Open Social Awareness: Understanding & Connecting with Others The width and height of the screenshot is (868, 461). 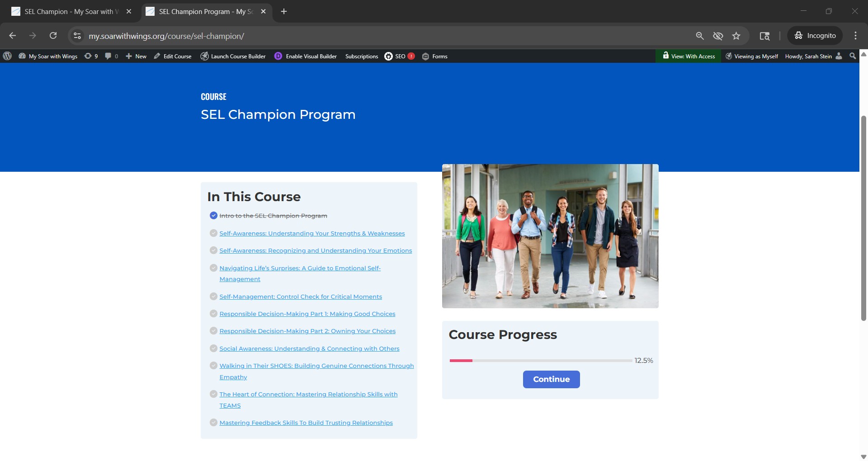click(x=309, y=348)
